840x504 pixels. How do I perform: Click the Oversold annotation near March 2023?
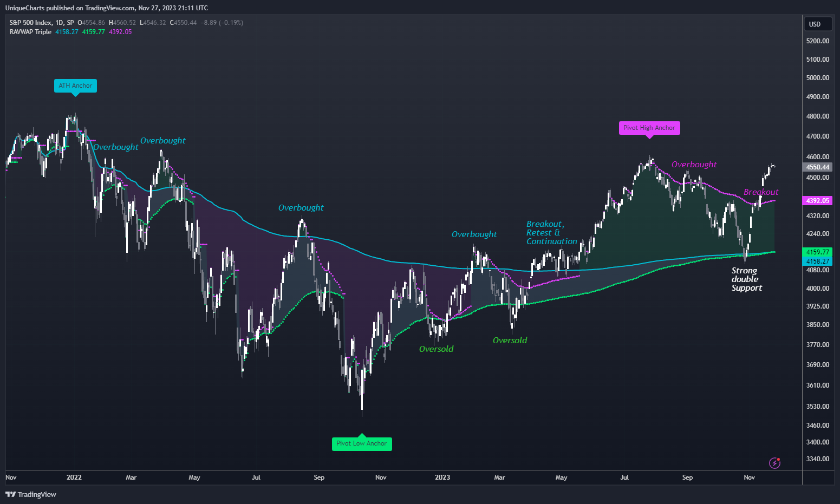pos(510,341)
